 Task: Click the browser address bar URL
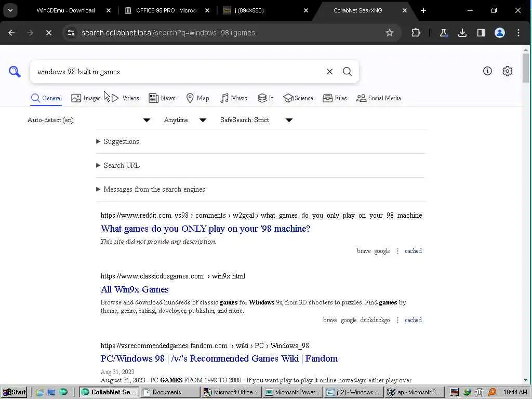click(168, 33)
